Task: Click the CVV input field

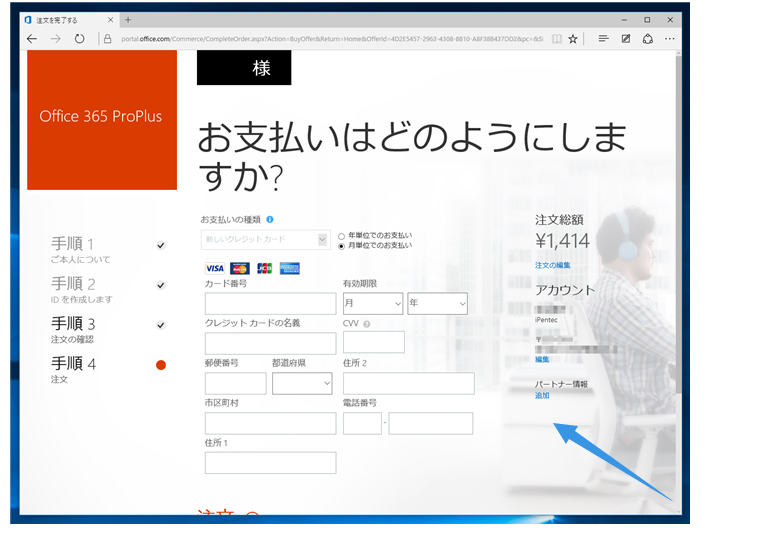Action: tap(374, 342)
